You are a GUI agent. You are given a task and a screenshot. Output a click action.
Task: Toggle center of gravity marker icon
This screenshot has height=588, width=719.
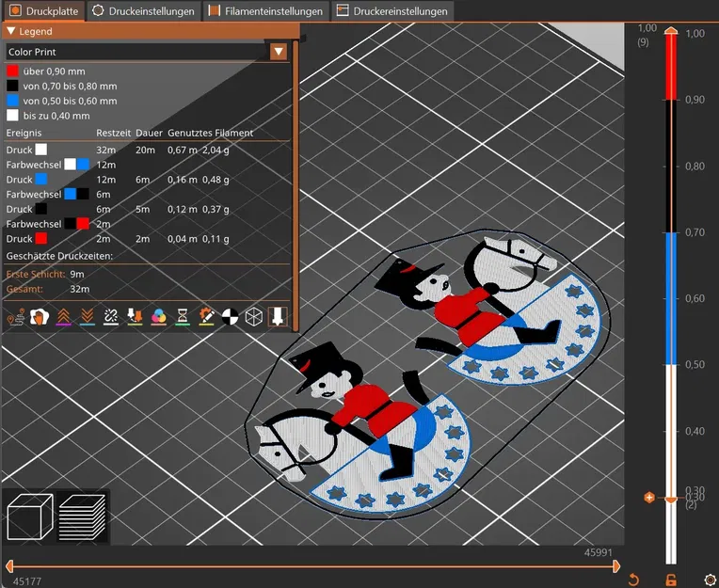pos(231,316)
